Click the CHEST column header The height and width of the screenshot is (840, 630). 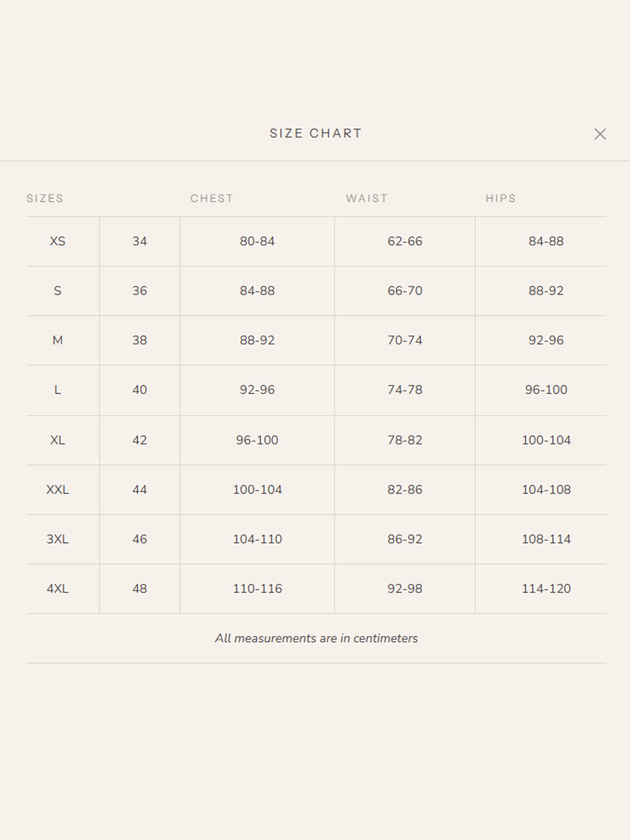point(212,198)
